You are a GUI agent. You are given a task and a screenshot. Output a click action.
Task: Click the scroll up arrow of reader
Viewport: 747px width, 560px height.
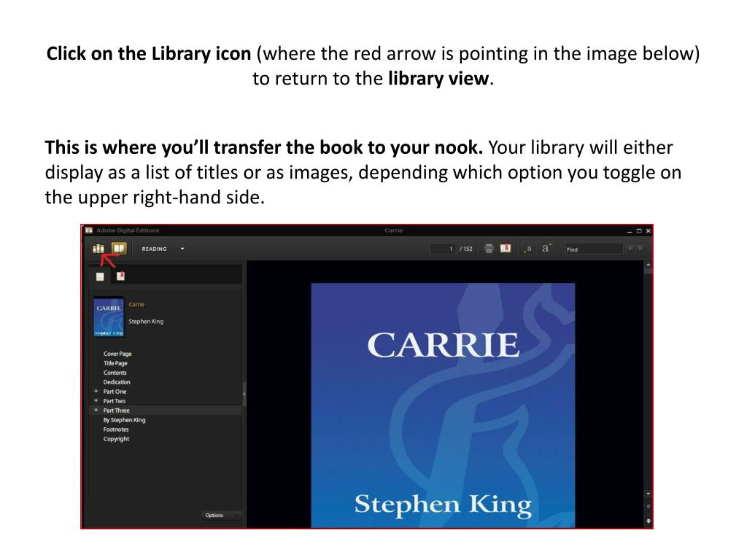(x=648, y=265)
